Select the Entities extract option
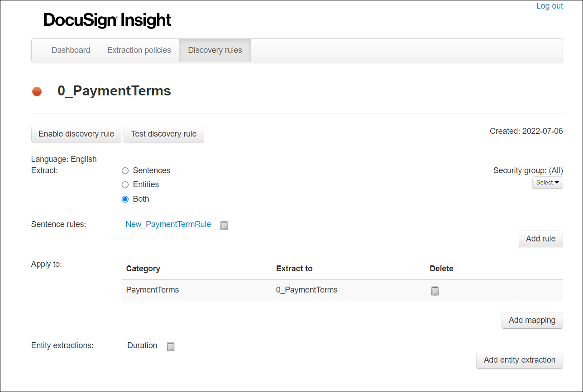The height and width of the screenshot is (392, 583). [125, 184]
